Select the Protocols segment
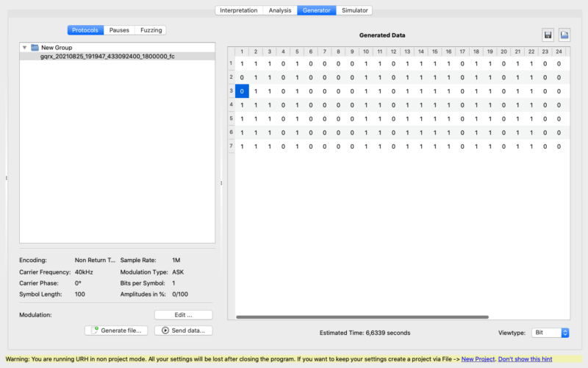 click(85, 30)
